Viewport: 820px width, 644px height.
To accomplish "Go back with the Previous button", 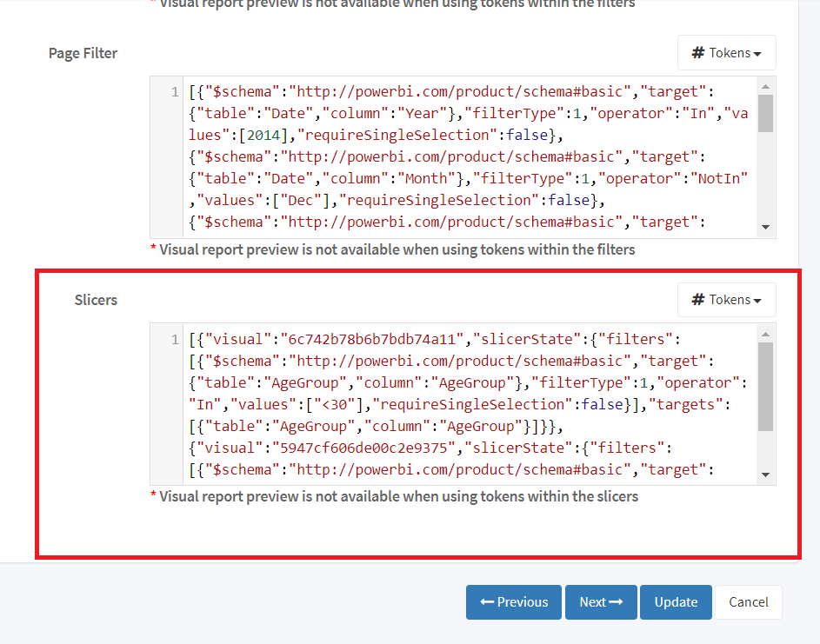I will pyautogui.click(x=514, y=602).
